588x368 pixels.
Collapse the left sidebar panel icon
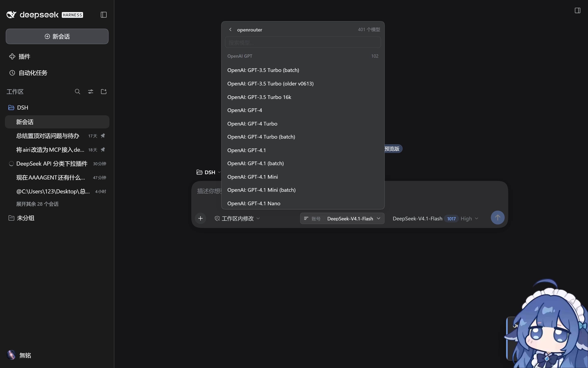[x=104, y=15]
